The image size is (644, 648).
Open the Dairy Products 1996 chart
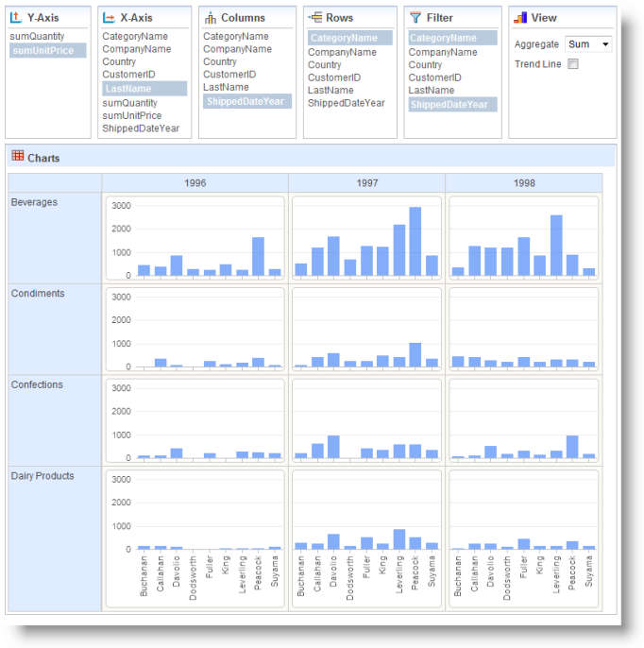(x=195, y=538)
